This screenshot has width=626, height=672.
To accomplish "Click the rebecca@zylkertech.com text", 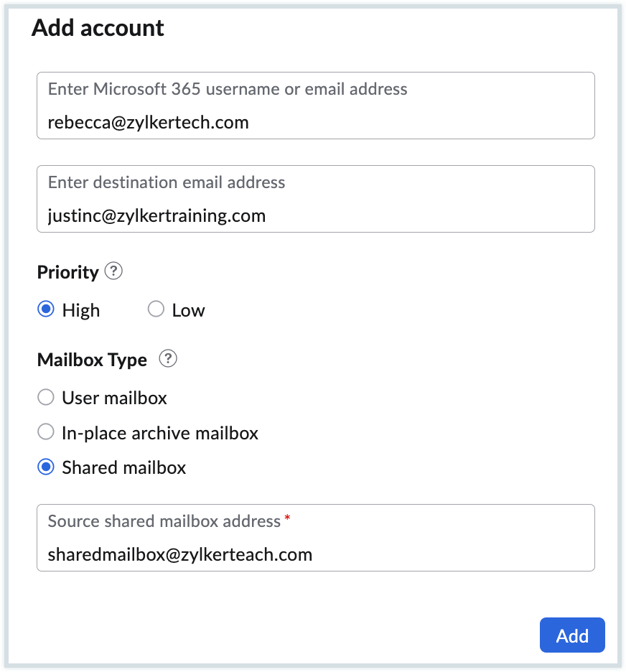I will pos(148,123).
